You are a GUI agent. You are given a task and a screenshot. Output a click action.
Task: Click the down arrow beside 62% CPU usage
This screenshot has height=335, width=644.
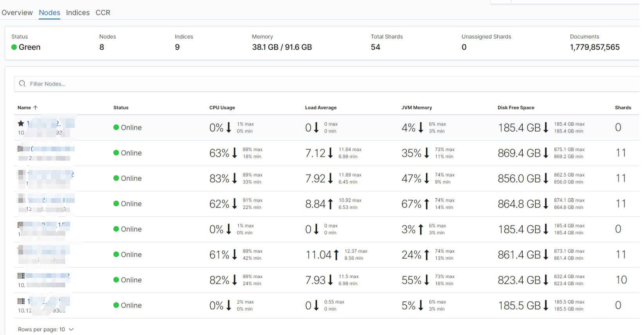234,204
